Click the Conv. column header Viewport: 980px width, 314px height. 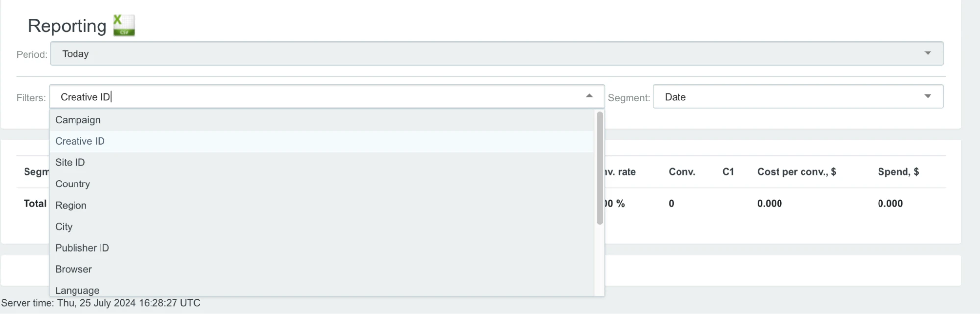[x=682, y=172]
